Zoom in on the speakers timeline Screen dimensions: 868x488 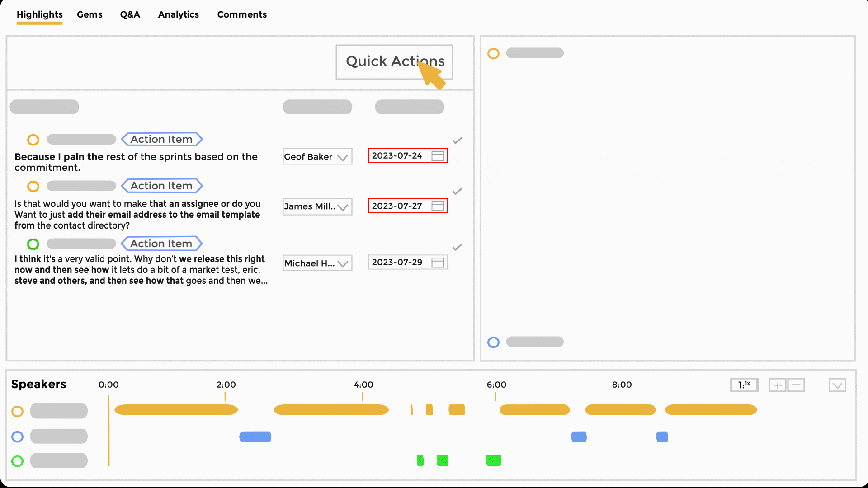pyautogui.click(x=777, y=385)
